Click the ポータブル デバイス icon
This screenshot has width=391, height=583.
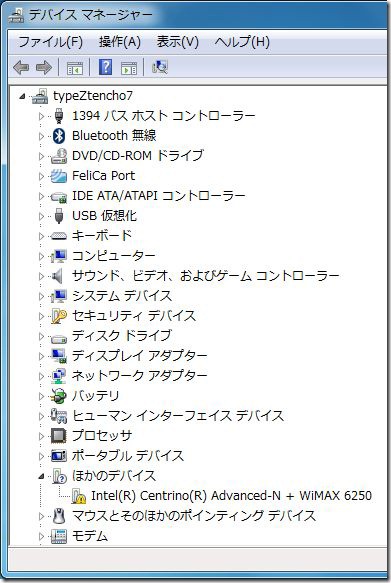click(59, 456)
